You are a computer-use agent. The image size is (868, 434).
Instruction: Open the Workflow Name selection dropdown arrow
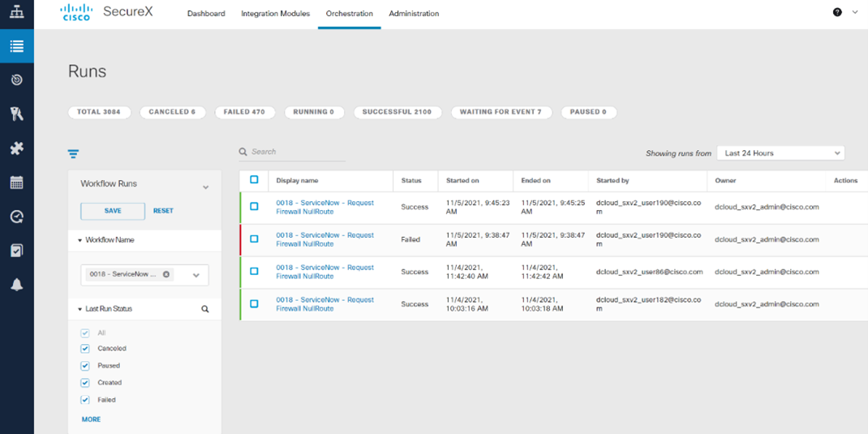pos(196,275)
